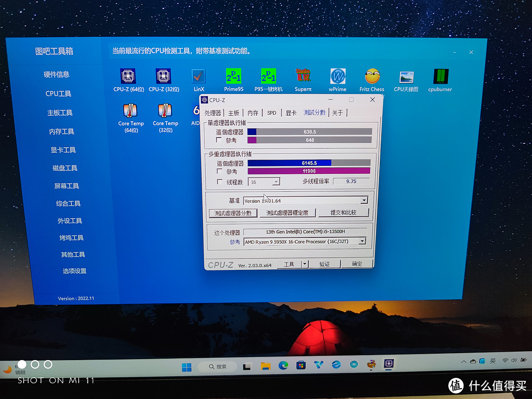This screenshot has width=532, height=399.
Task: Click 測試處理器穩定度 button
Action: (x=287, y=213)
